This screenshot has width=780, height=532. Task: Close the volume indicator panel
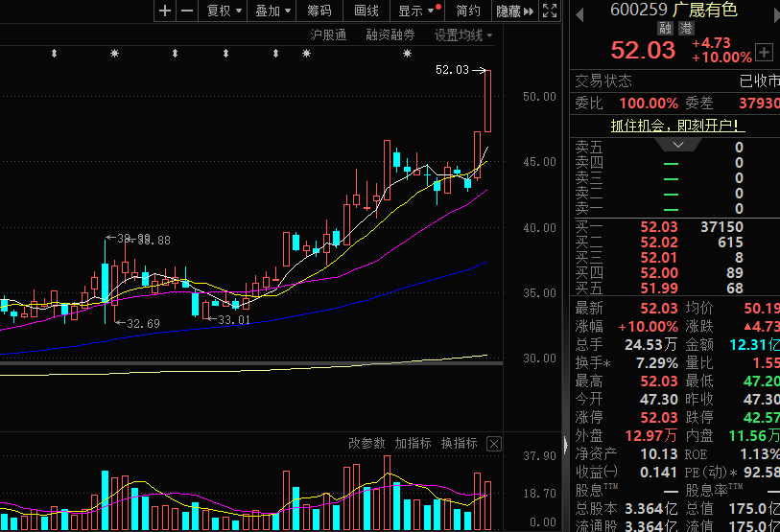(493, 443)
